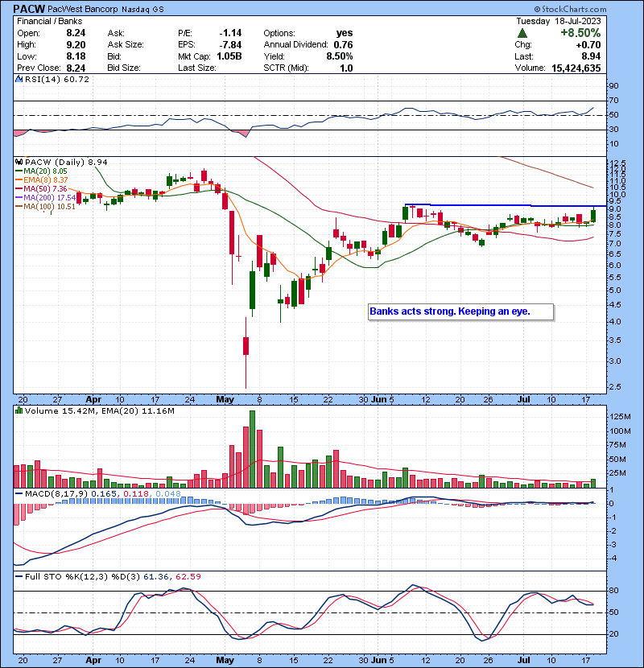Screen dimensions: 644x668
Task: Click the PacWest Bancorp company name
Action: point(82,9)
